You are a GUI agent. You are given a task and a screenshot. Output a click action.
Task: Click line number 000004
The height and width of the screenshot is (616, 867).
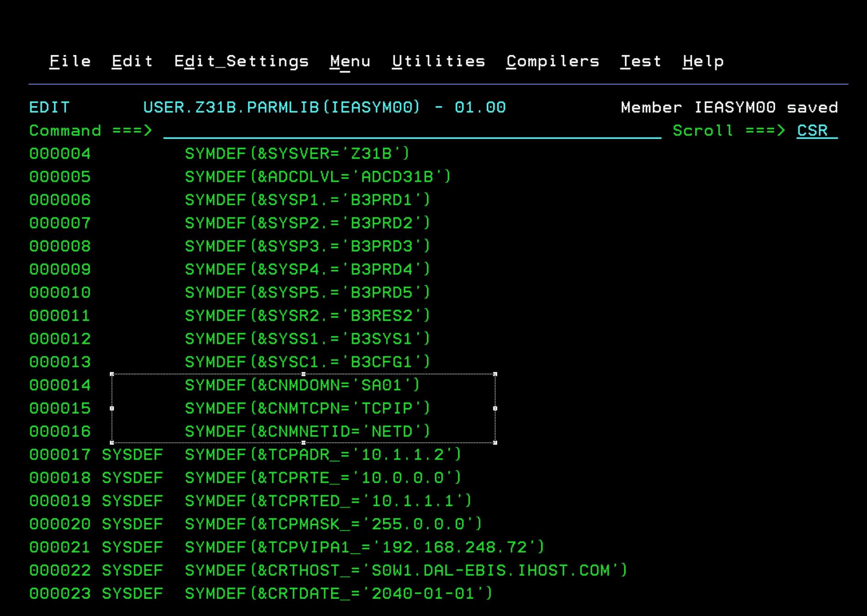[x=59, y=154]
